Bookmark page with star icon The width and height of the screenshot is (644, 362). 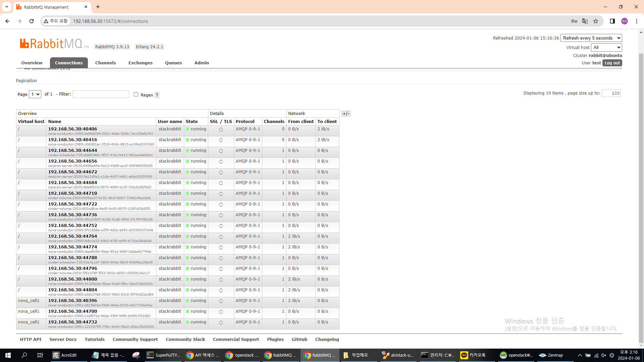pos(596,21)
